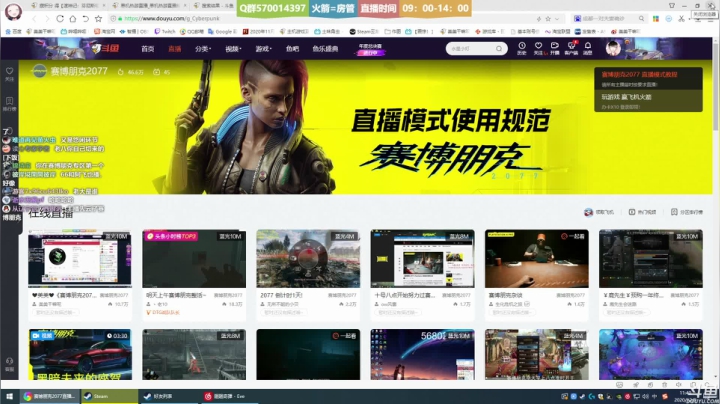This screenshot has height=404, width=720.
Task: Click the 直播模式使用规范 yellow banner
Action: [365, 127]
